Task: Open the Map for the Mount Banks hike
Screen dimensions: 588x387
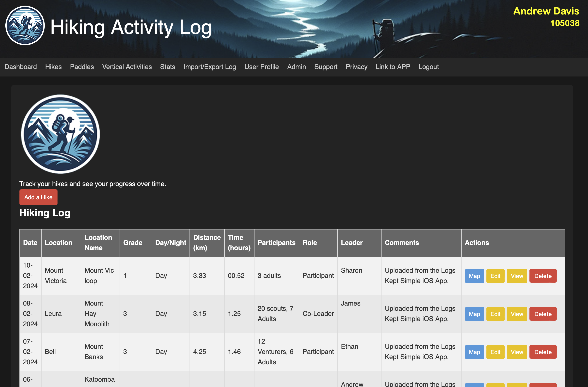Action: [474, 352]
